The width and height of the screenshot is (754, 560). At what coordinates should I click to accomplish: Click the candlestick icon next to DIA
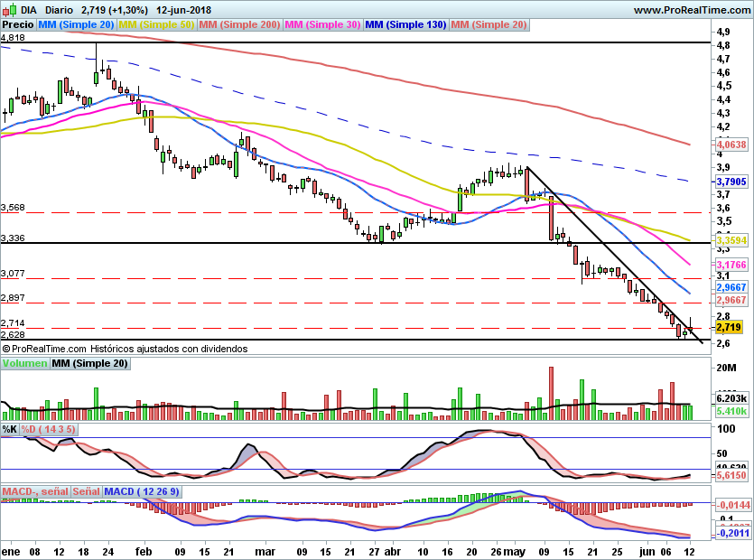coord(10,10)
